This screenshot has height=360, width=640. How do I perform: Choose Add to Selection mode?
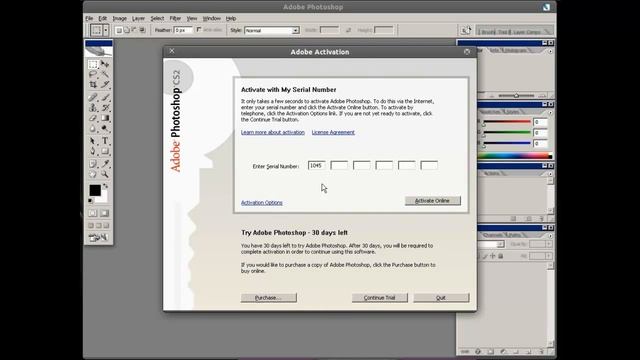click(127, 30)
